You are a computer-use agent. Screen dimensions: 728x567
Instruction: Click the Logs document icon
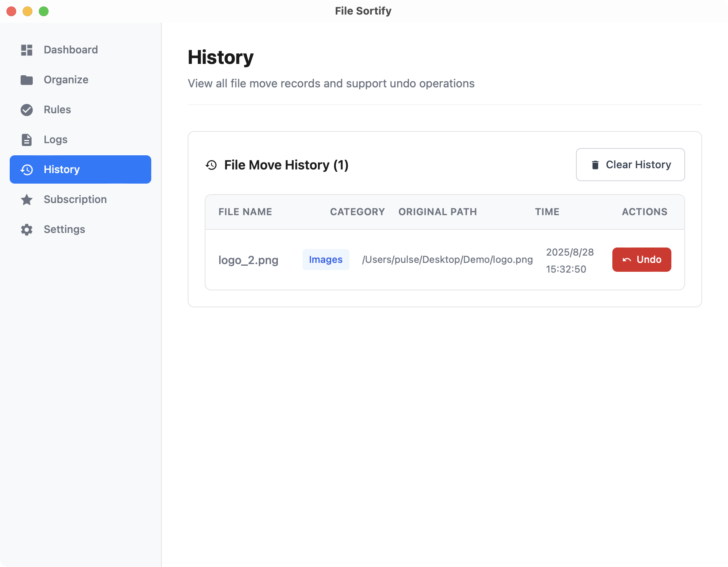coord(27,140)
